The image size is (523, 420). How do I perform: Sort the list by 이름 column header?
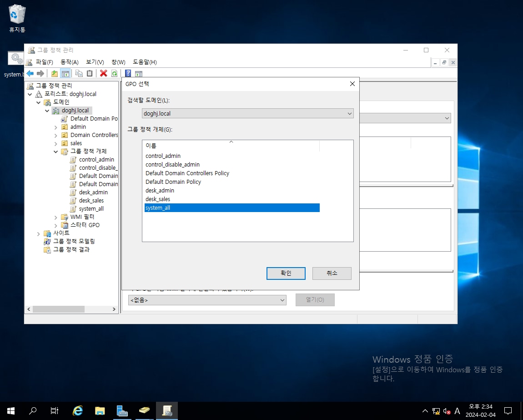231,146
